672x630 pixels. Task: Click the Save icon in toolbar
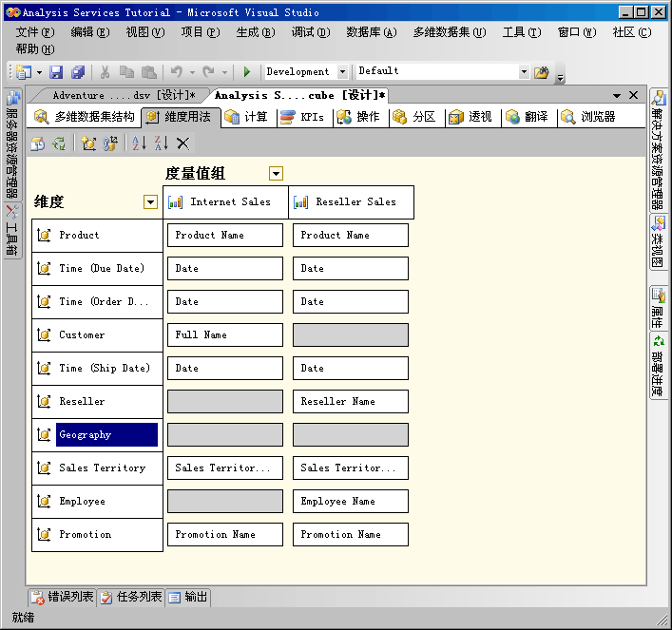tap(56, 72)
